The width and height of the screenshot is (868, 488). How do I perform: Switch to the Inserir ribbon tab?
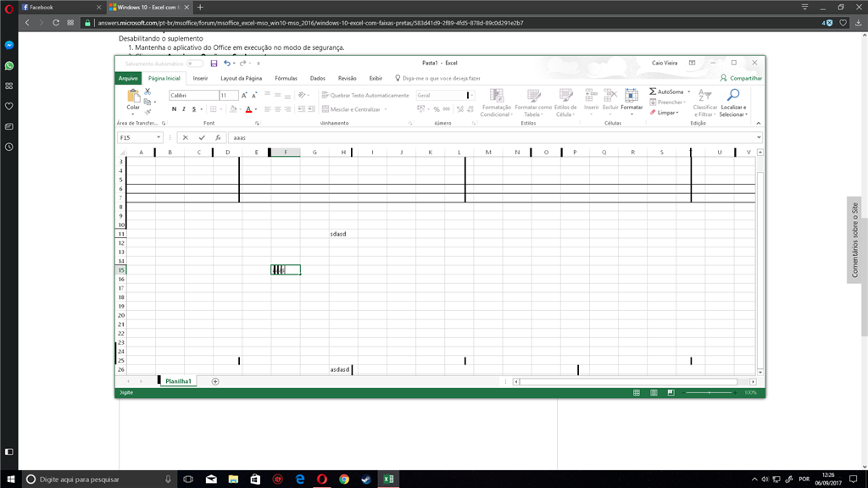tap(200, 79)
